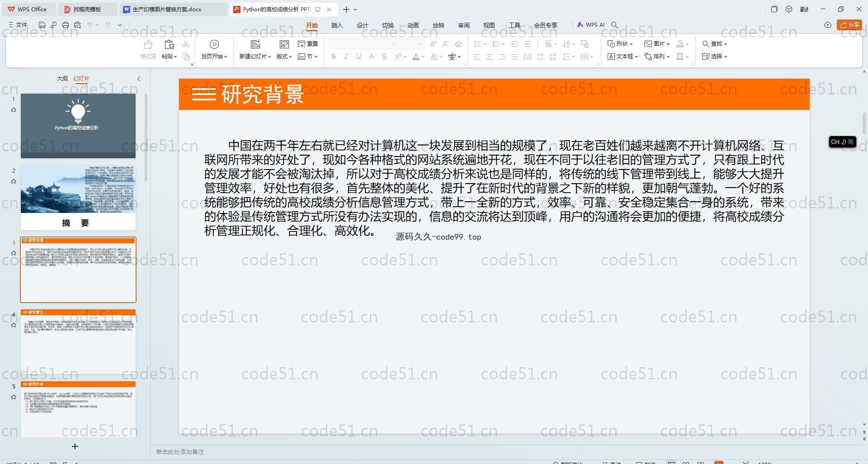Select slide 1 thumbnail Python的高校成绩分析
The image size is (868, 464).
tap(78, 126)
